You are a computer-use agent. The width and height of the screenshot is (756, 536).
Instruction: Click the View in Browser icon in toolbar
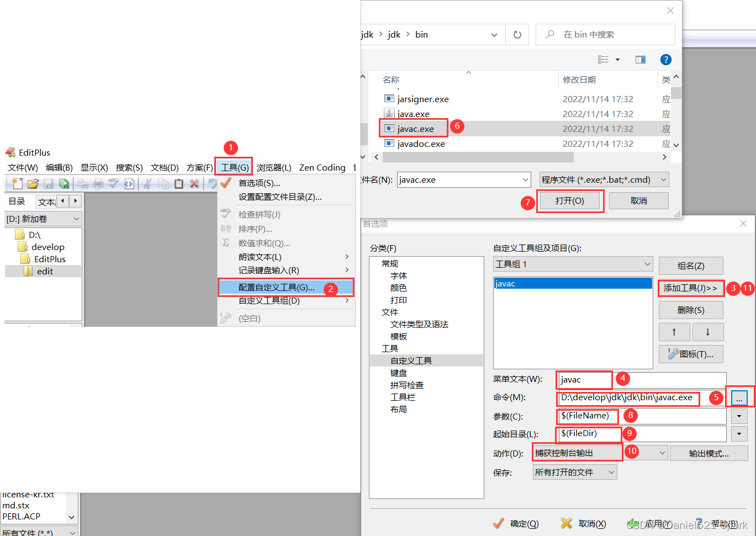pos(129,184)
